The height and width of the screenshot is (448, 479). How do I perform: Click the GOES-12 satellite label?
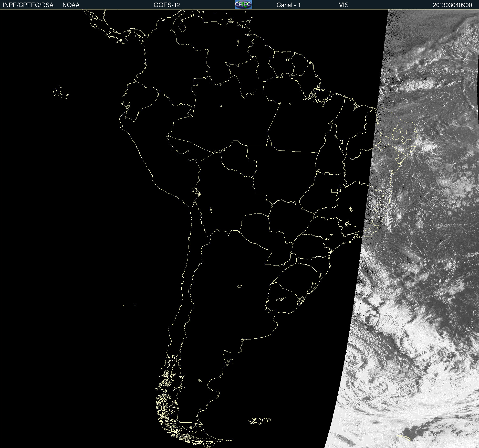[167, 5]
